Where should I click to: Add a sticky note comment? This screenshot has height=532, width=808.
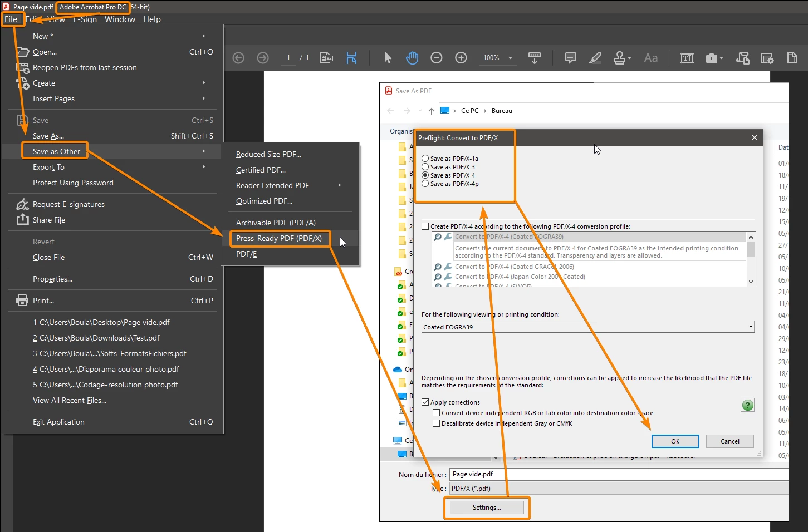571,58
